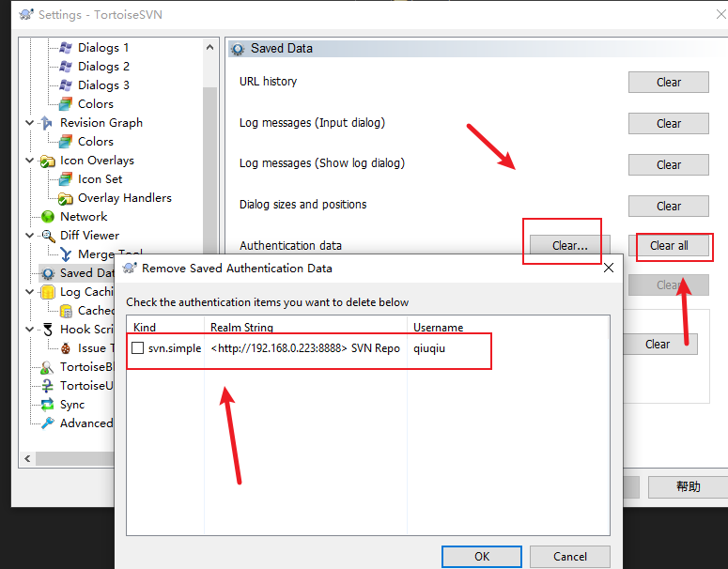The height and width of the screenshot is (569, 728).
Task: Click the Overlay Handlers folder icon
Action: coord(66,198)
